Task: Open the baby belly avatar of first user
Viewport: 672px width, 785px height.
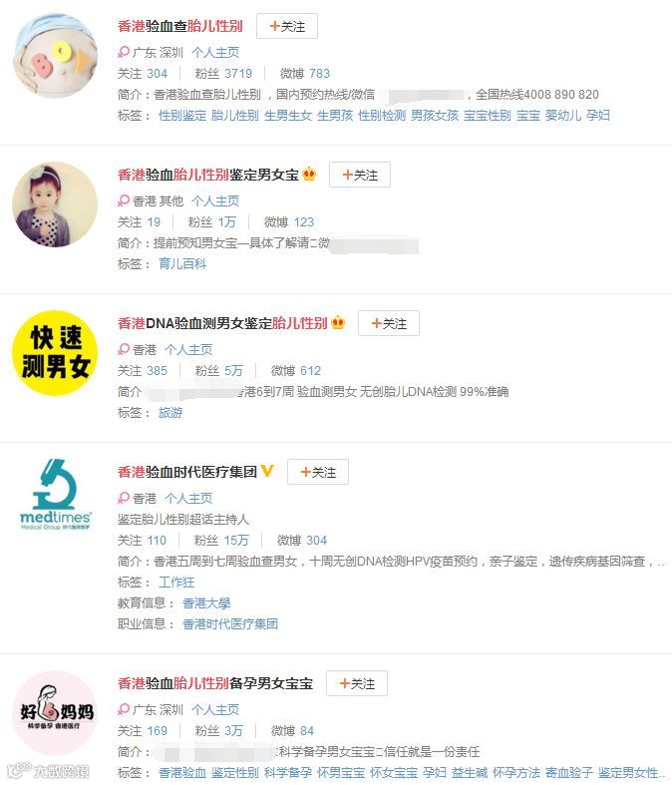Action: pos(55,56)
